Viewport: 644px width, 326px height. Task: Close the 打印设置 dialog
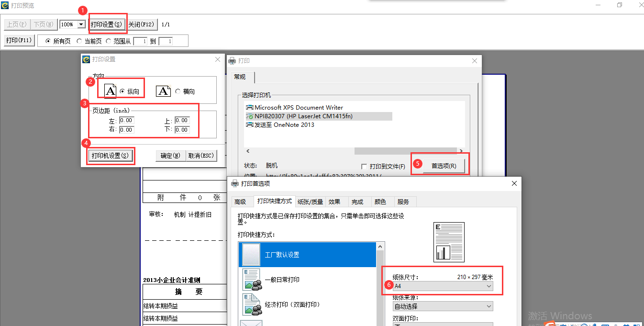click(x=218, y=59)
